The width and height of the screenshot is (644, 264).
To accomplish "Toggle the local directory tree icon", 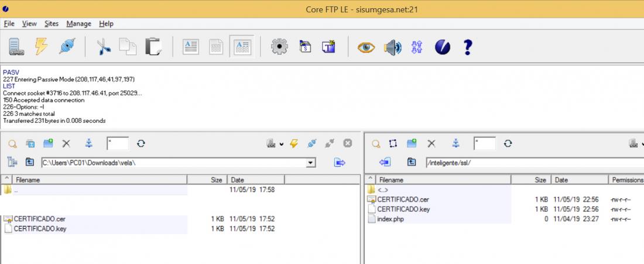I will tap(12, 162).
